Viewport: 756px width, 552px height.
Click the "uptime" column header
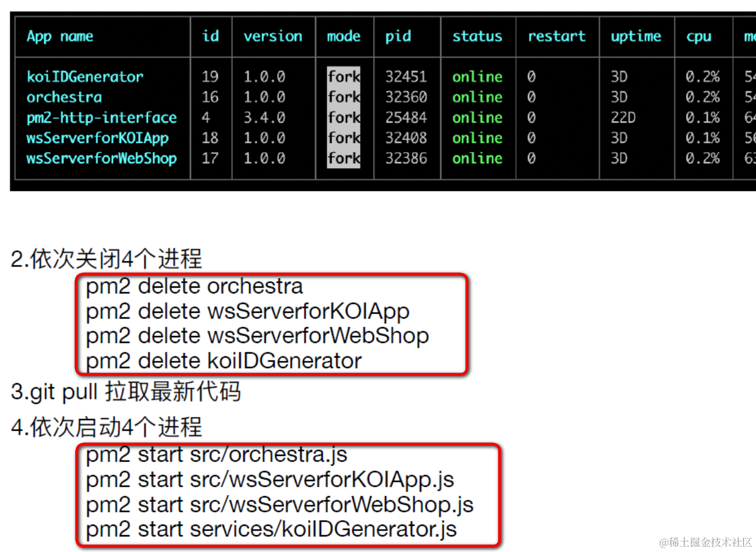pyautogui.click(x=635, y=37)
